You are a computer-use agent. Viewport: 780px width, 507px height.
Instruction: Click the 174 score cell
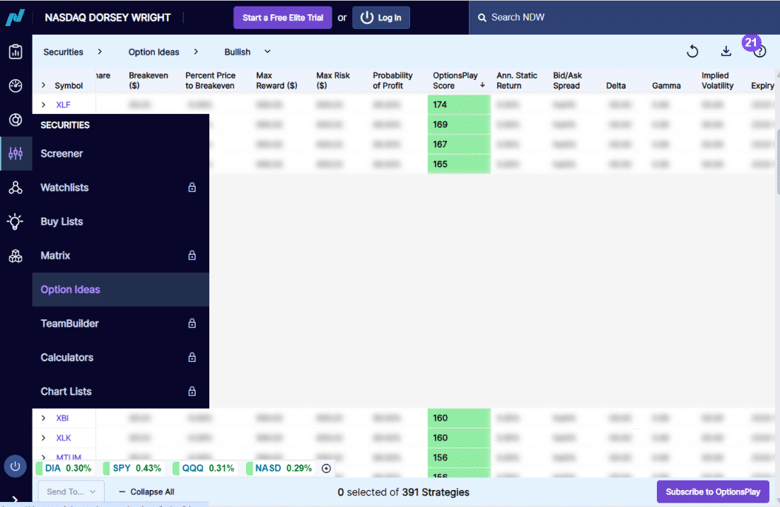tap(459, 104)
